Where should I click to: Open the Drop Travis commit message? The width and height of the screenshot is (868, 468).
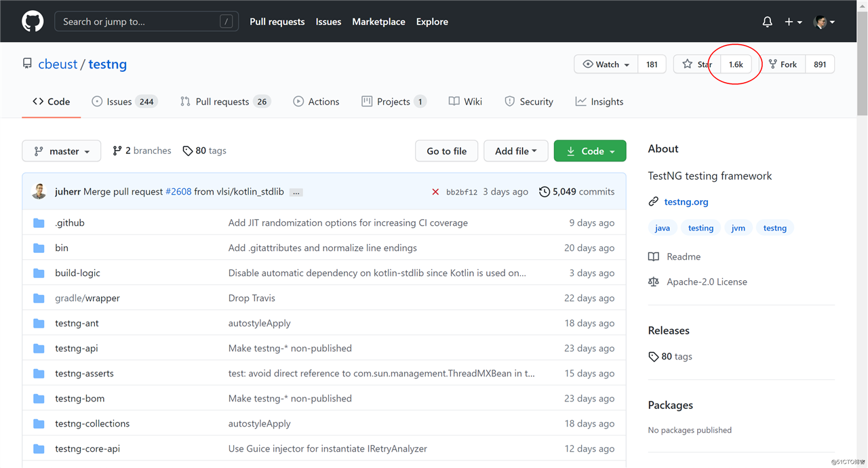point(252,298)
